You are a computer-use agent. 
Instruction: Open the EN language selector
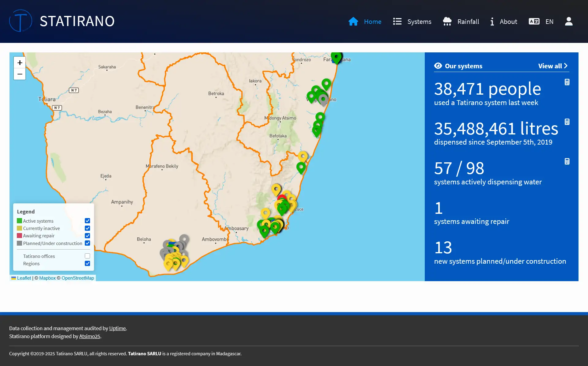(549, 22)
